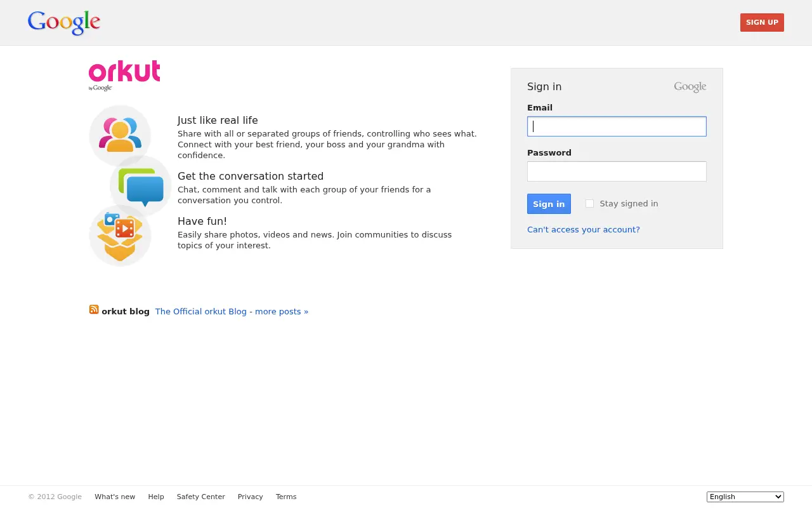
Task: Click the Email field label
Action: click(x=540, y=107)
